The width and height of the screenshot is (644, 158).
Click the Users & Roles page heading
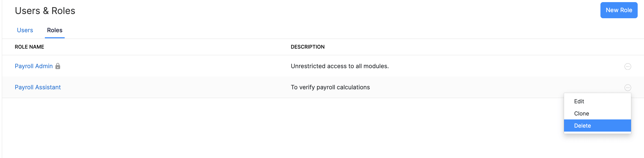(45, 11)
